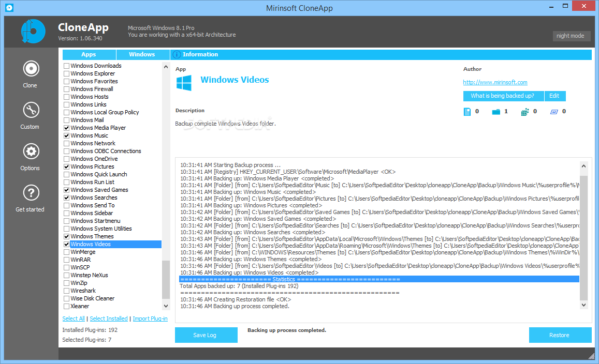The image size is (599, 364).
Task: Click the Clone sidebar icon
Action: pos(31,69)
